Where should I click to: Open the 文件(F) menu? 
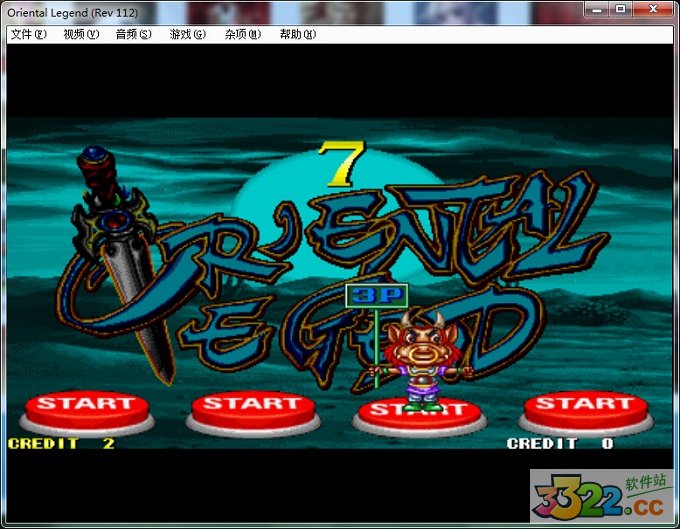tap(29, 34)
